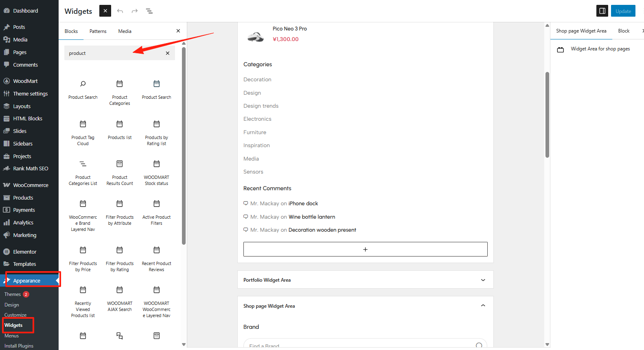Toggle the block inserter close button
The image size is (644, 350).
point(105,11)
